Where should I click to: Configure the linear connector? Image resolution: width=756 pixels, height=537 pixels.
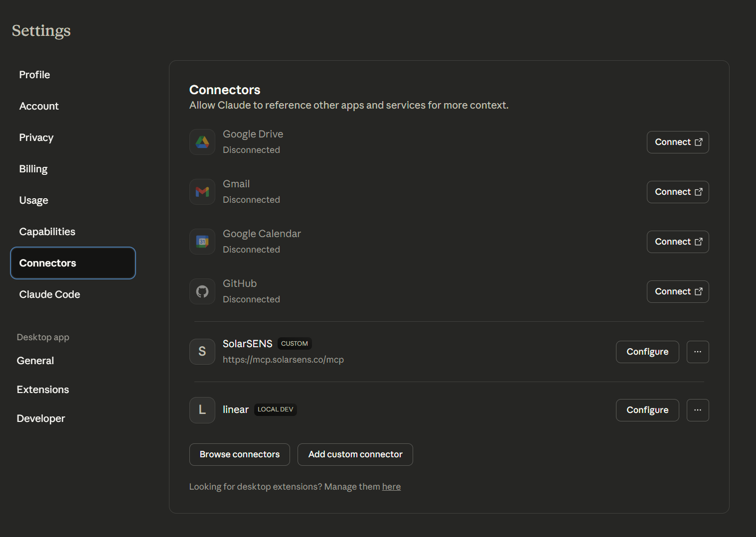(x=647, y=410)
